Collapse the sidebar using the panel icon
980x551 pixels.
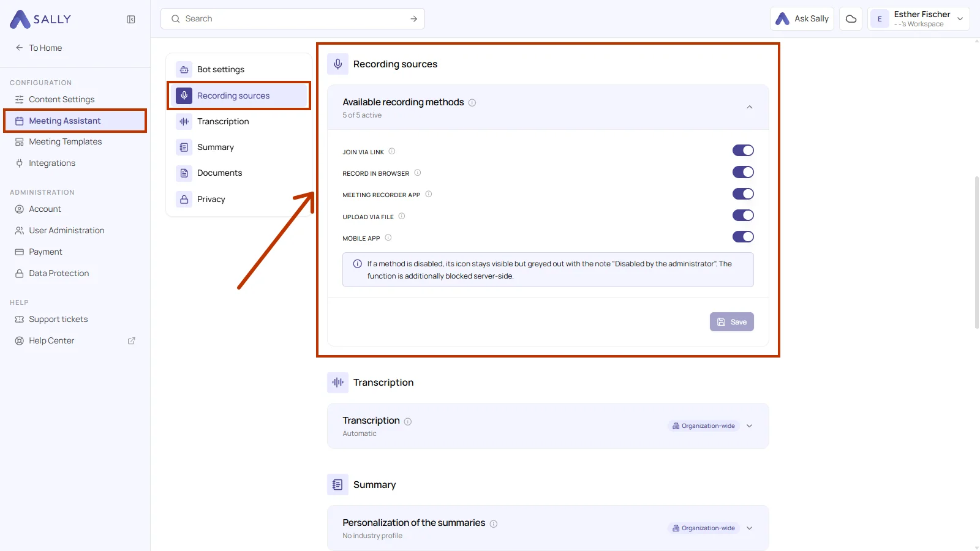131,20
